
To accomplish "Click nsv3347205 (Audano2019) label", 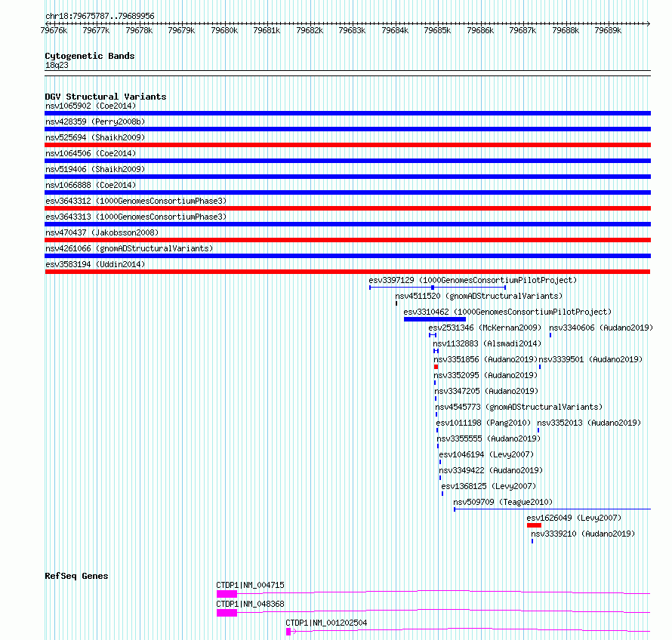I will point(486,391).
